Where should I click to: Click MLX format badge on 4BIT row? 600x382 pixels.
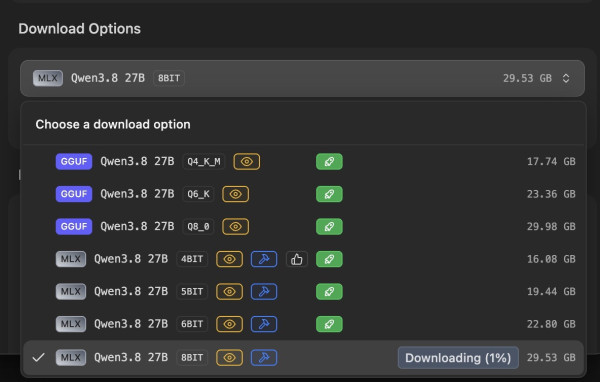(71, 259)
